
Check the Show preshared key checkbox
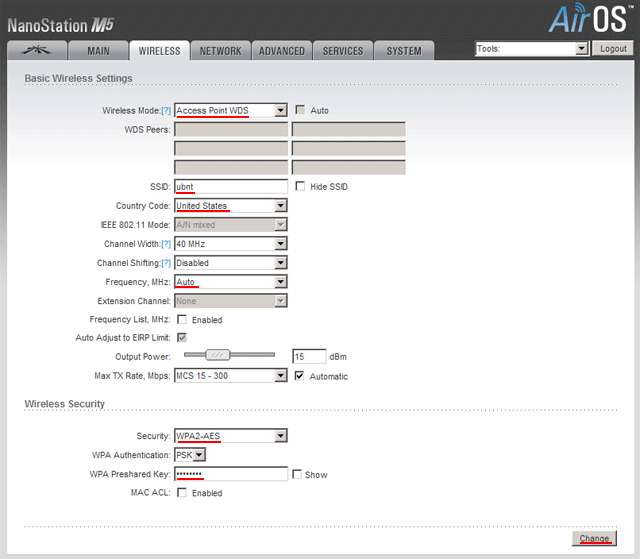(x=297, y=474)
